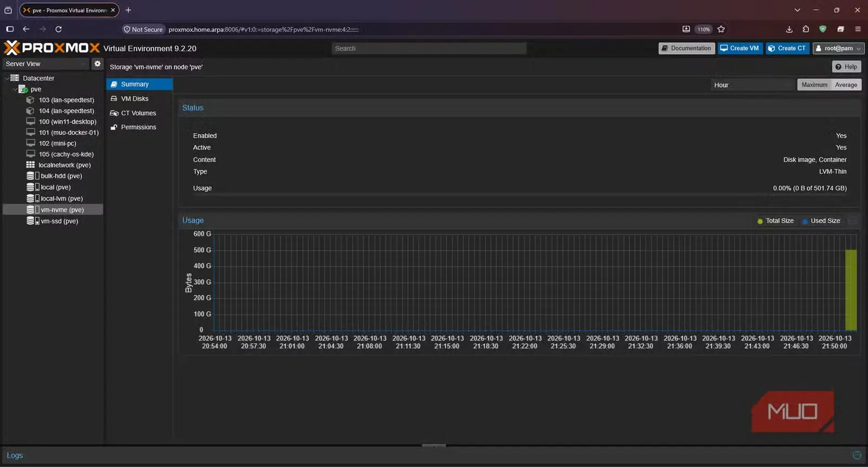Viewport: 868px width, 467px height.
Task: Click the refresh spinner icon in Logs bar
Action: (857, 456)
